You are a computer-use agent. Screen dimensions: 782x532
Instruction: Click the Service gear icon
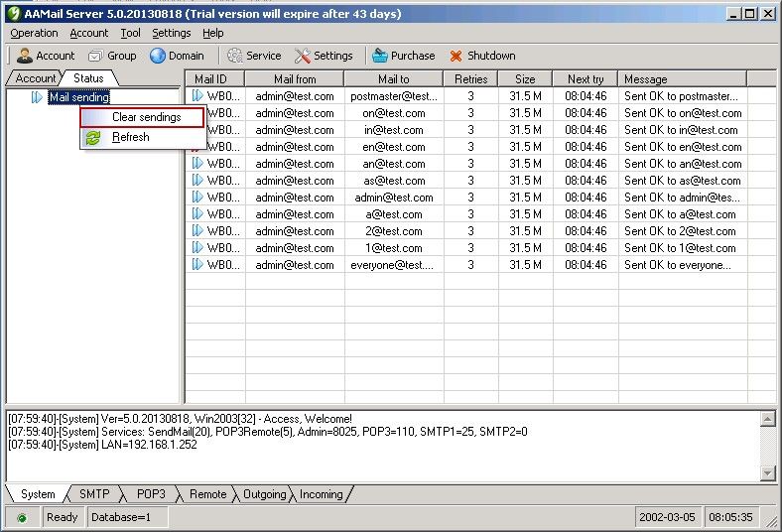tap(235, 56)
